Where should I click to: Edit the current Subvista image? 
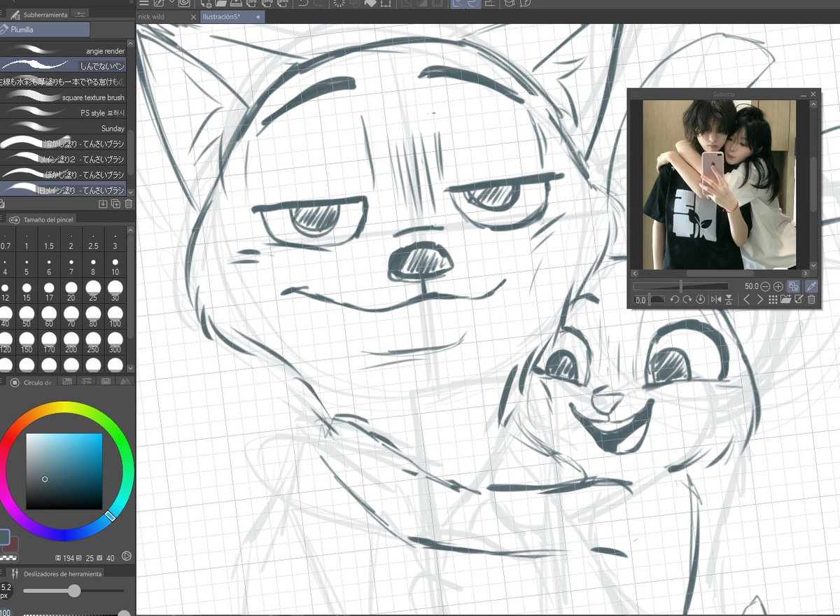coord(799,300)
